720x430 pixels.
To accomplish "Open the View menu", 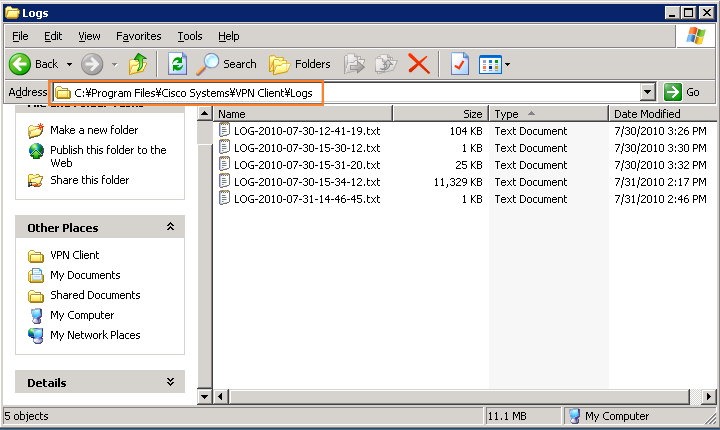I will pos(89,36).
